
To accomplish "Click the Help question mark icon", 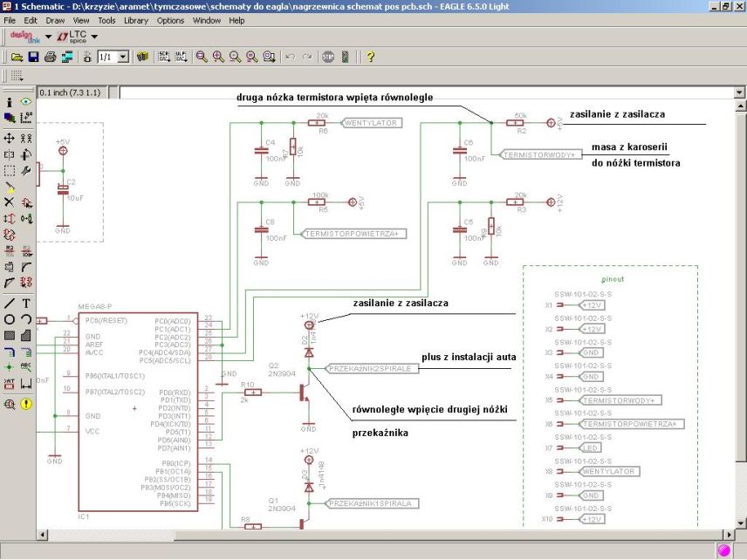I will 370,57.
